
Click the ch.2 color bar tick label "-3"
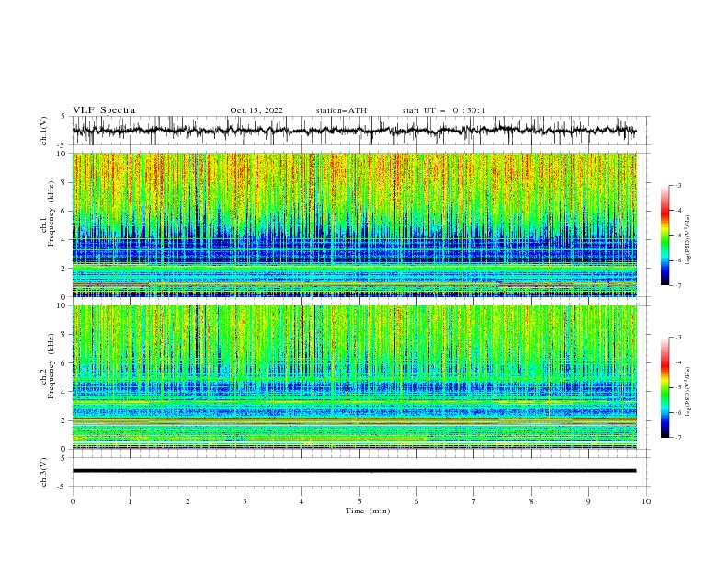(x=677, y=338)
